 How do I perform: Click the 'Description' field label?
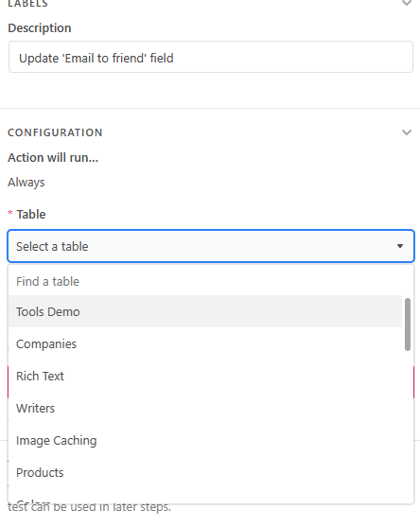(40, 27)
